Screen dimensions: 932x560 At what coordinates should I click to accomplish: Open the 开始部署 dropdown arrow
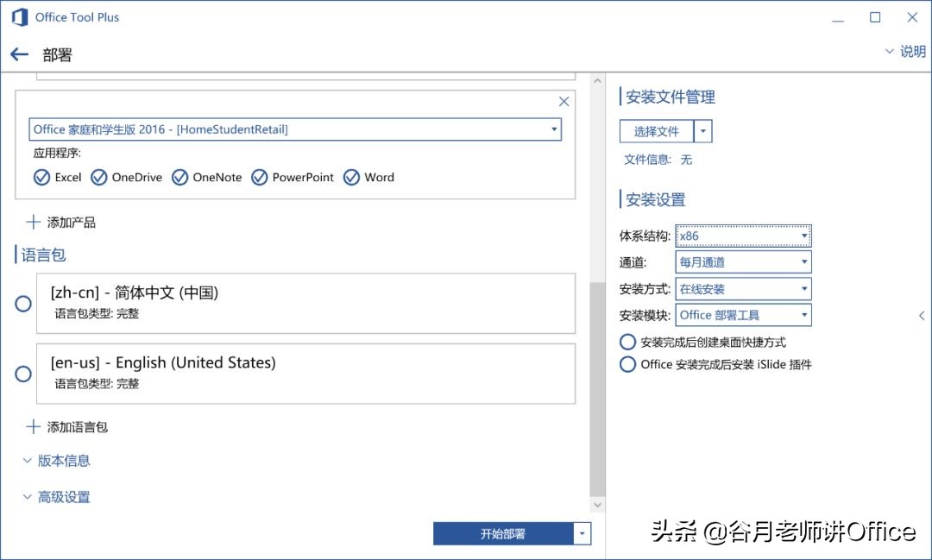point(582,534)
